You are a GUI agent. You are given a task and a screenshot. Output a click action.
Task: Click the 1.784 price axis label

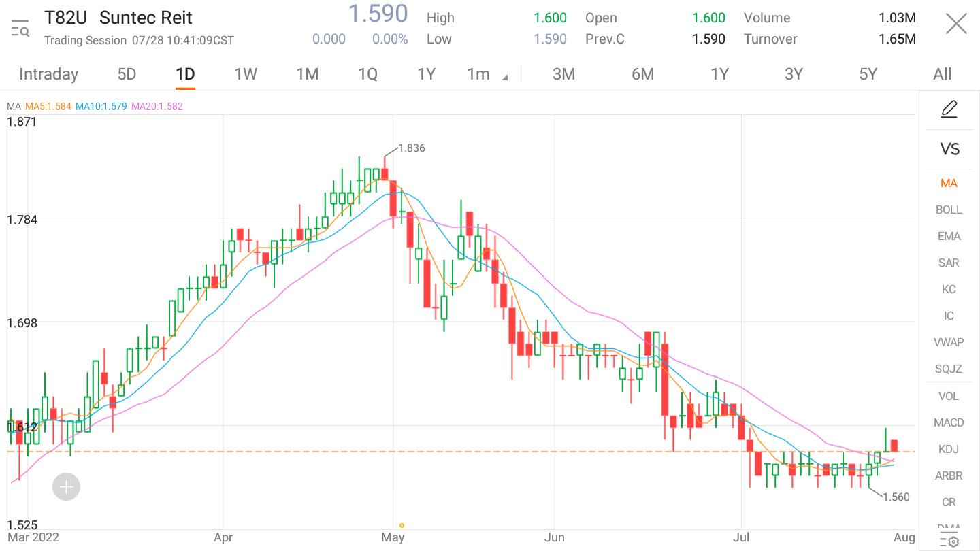pyautogui.click(x=22, y=220)
